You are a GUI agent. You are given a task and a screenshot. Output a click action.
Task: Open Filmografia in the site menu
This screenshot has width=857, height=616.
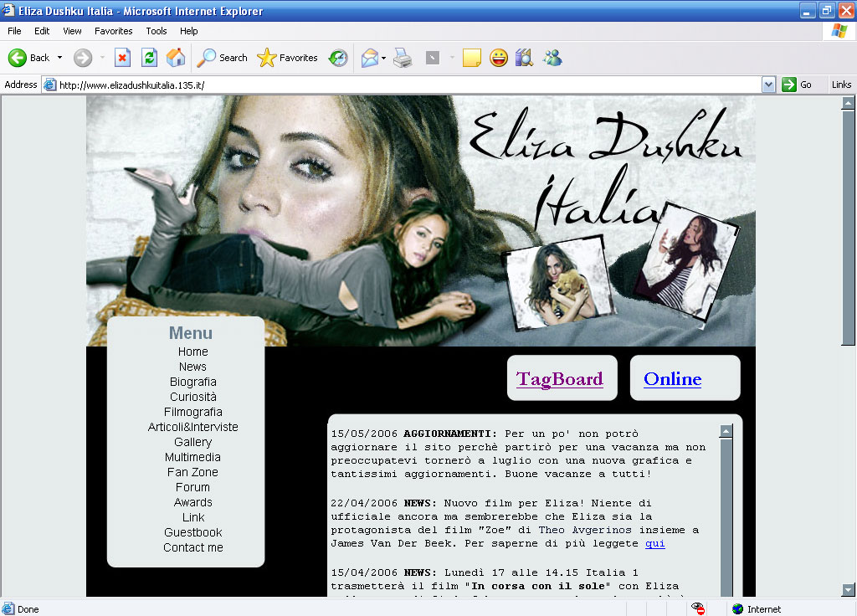point(193,412)
